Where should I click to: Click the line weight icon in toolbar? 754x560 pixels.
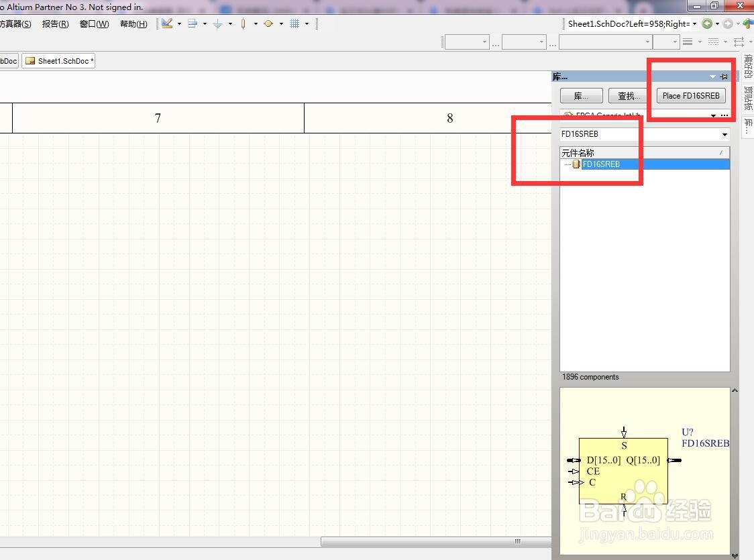click(688, 42)
